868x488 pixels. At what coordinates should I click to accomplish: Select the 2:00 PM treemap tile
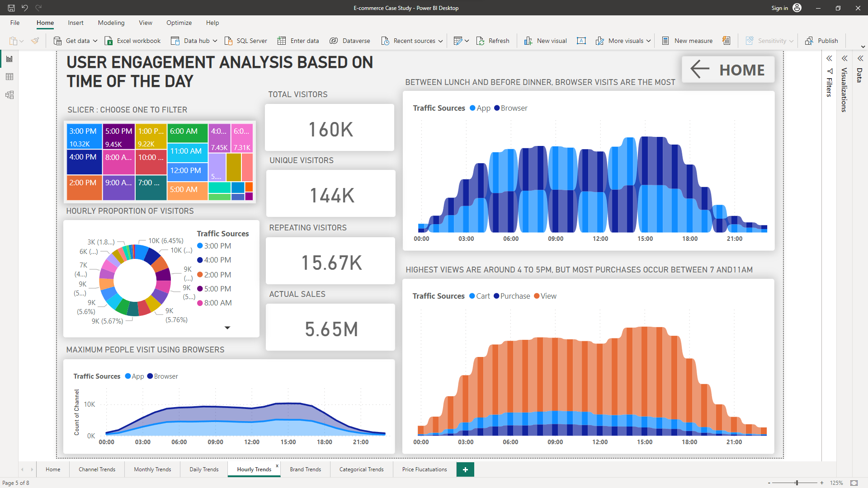pyautogui.click(x=84, y=188)
